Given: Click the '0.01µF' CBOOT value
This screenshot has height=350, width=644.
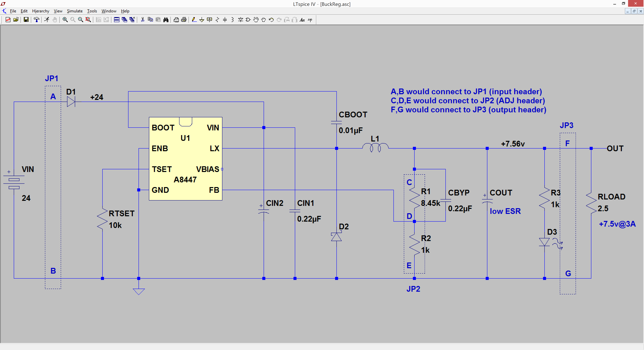Looking at the screenshot, I should pyautogui.click(x=351, y=130).
